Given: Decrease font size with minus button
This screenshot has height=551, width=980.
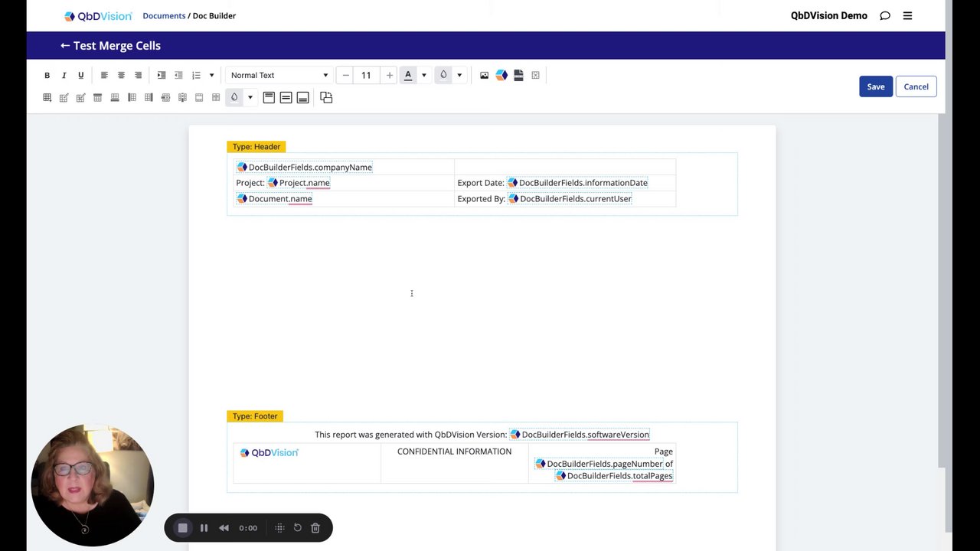Looking at the screenshot, I should (345, 75).
